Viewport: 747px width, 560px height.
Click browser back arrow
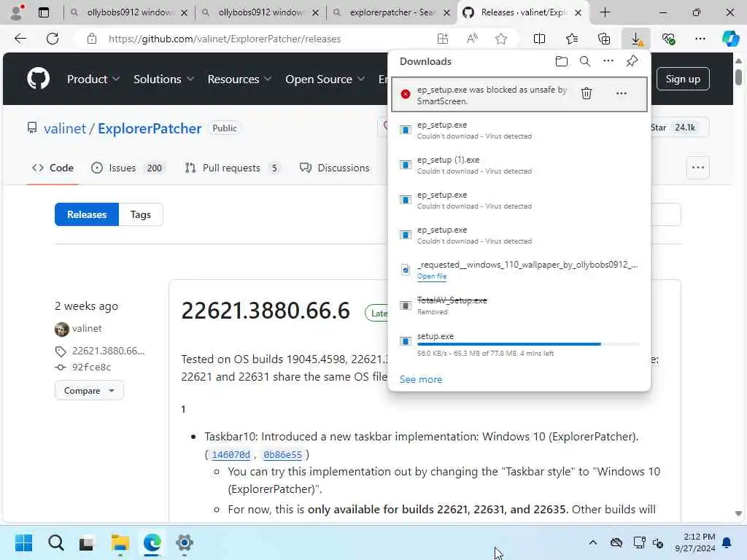pyautogui.click(x=20, y=39)
